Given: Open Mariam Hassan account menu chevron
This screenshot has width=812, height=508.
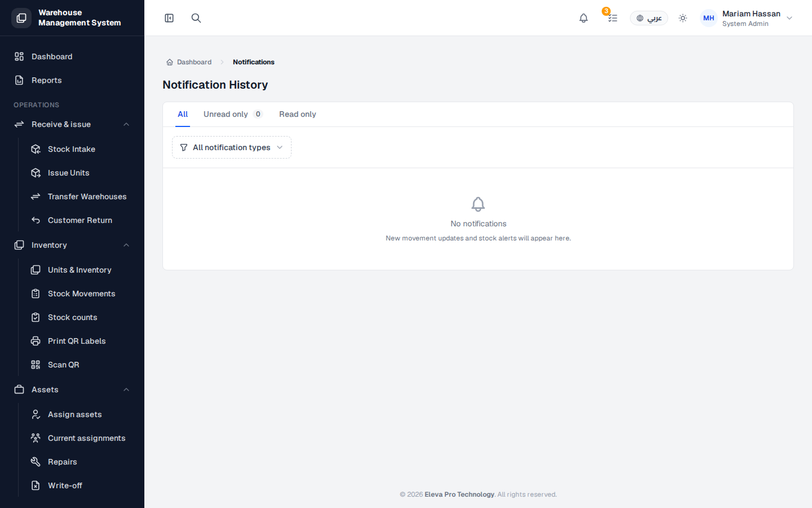Looking at the screenshot, I should tap(789, 18).
